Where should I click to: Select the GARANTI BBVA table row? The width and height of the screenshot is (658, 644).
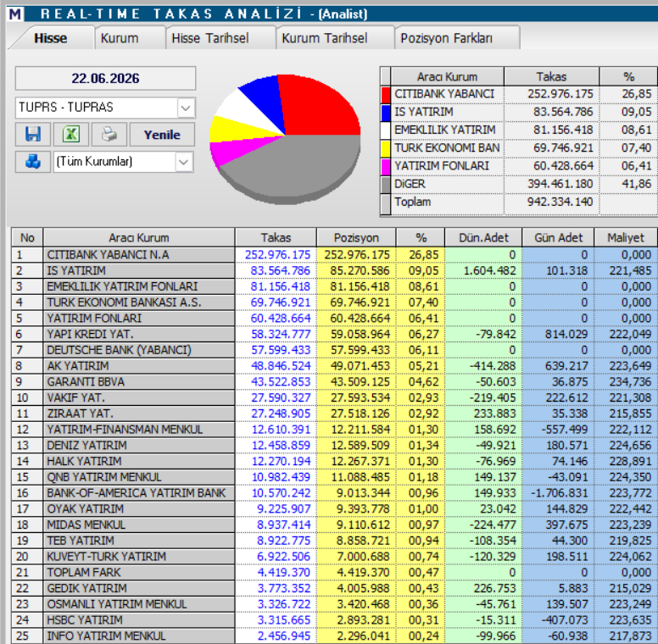(x=334, y=382)
